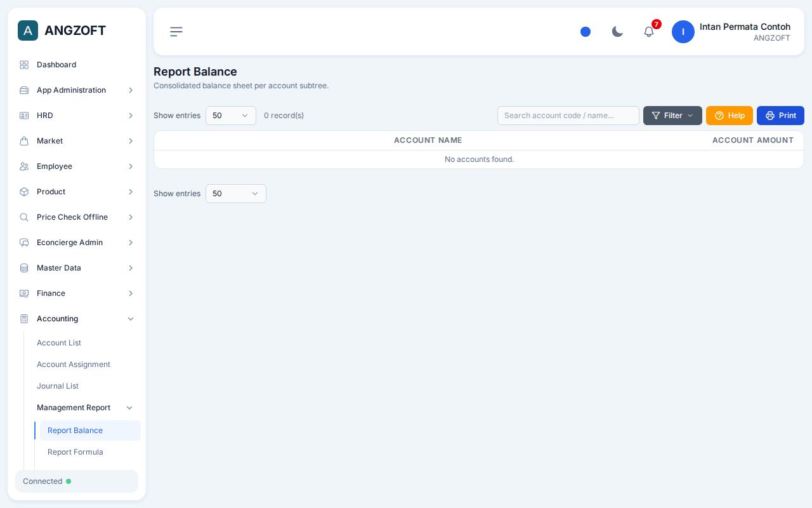
Task: Click the 0 record(s) text
Action: tap(284, 116)
